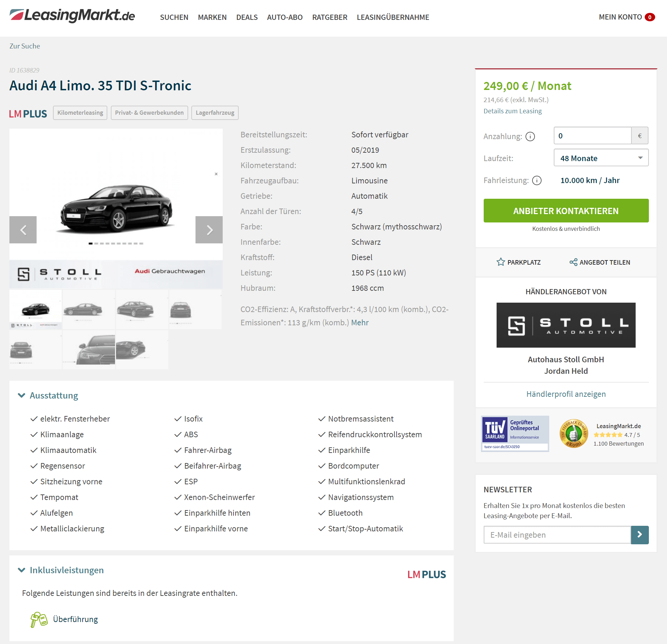667x644 pixels.
Task: Click the TÜV Saarland badge
Action: coord(515,433)
